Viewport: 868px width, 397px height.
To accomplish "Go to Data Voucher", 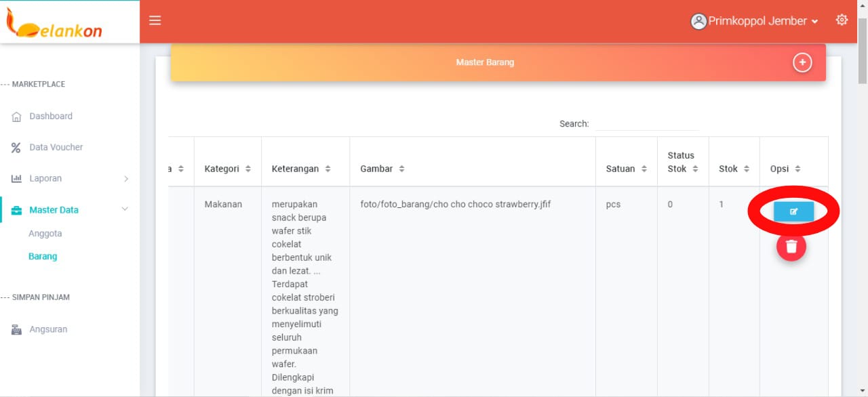I will tap(56, 148).
